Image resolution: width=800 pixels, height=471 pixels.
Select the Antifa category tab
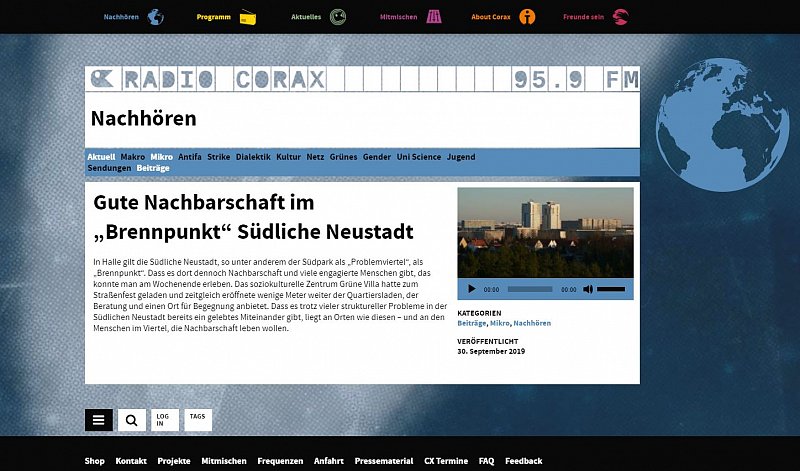[x=190, y=157]
